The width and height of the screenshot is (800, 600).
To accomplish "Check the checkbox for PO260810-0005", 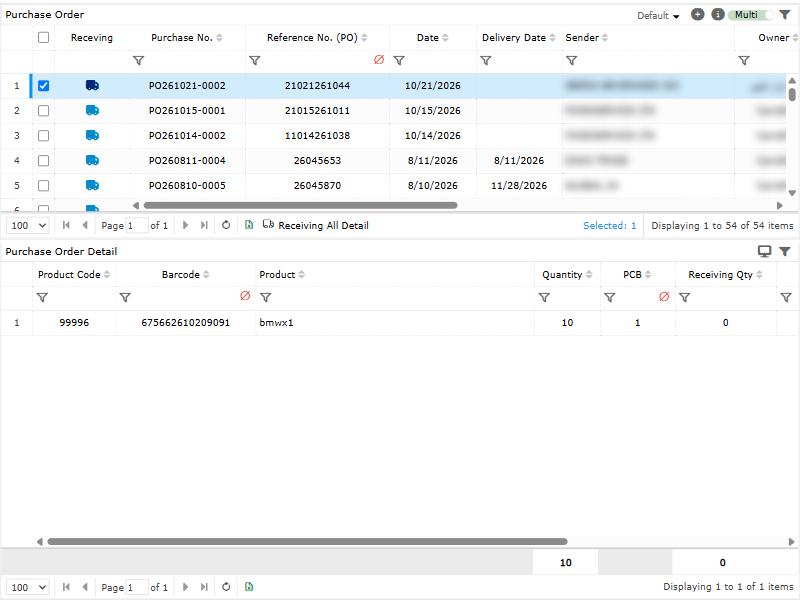I will point(43,185).
